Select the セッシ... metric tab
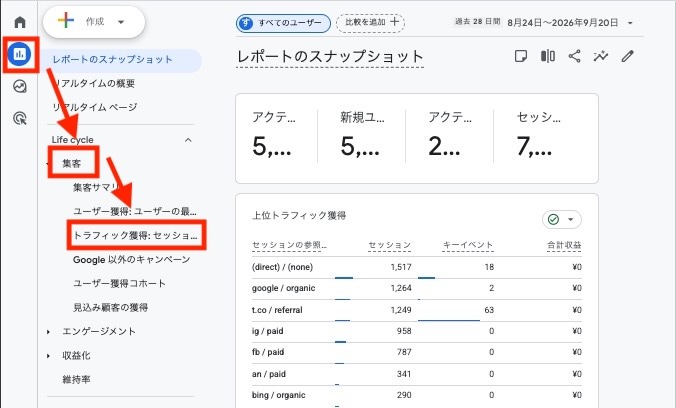The image size is (676, 408). point(539,135)
